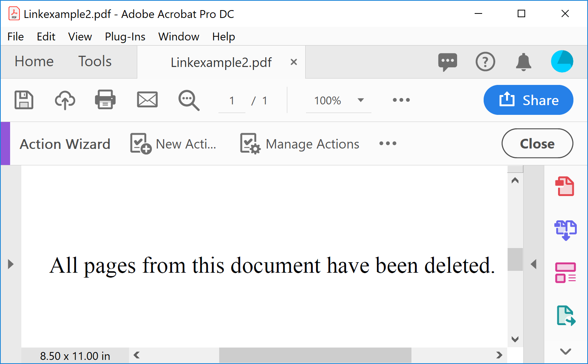The height and width of the screenshot is (364, 588).
Task: Click the page number input field
Action: point(232,100)
